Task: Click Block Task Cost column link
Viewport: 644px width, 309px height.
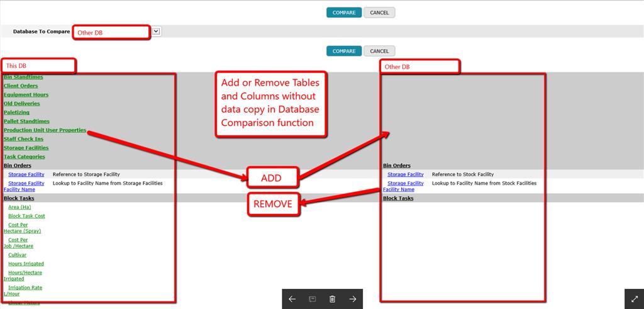Action: [26, 216]
